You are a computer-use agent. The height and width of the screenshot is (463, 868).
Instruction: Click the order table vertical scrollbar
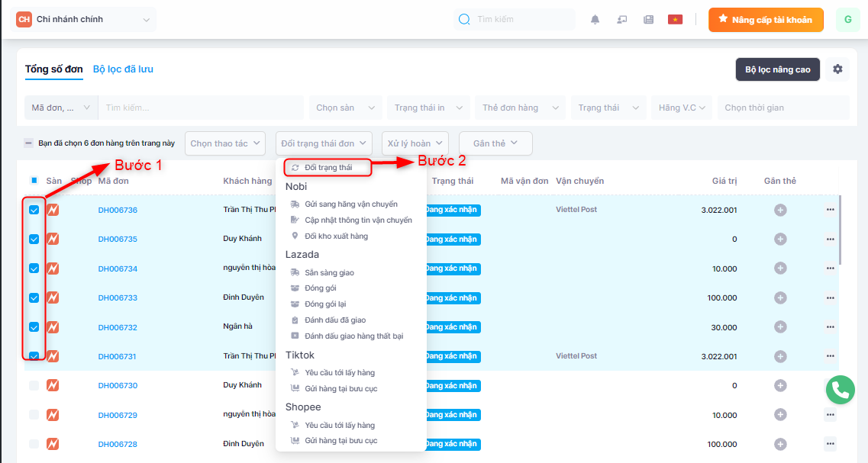pyautogui.click(x=840, y=229)
